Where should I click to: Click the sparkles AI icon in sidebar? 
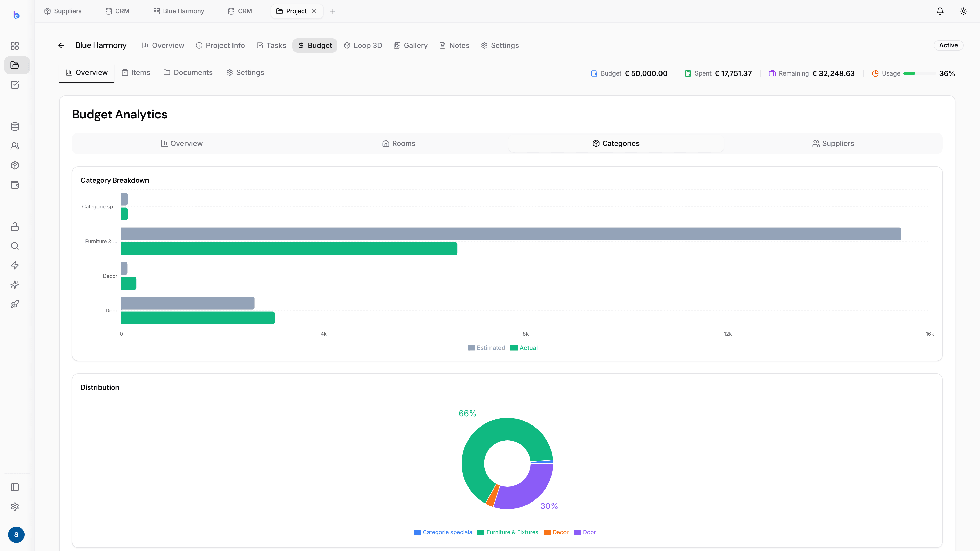coord(15,285)
